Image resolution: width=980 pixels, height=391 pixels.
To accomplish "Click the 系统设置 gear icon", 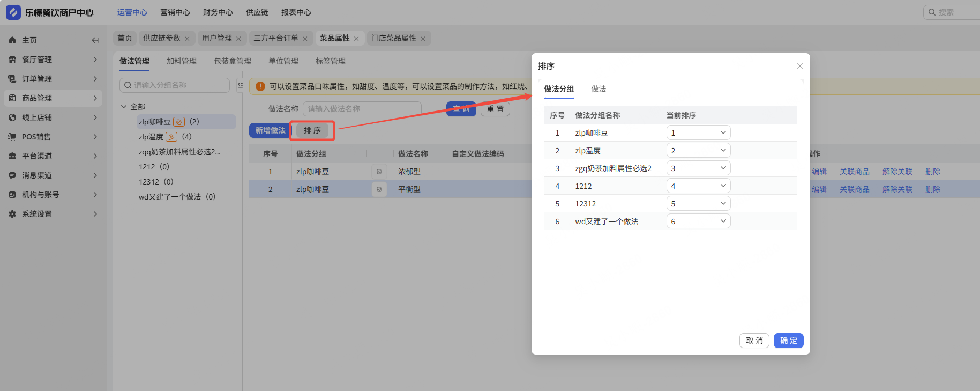I will pos(12,214).
